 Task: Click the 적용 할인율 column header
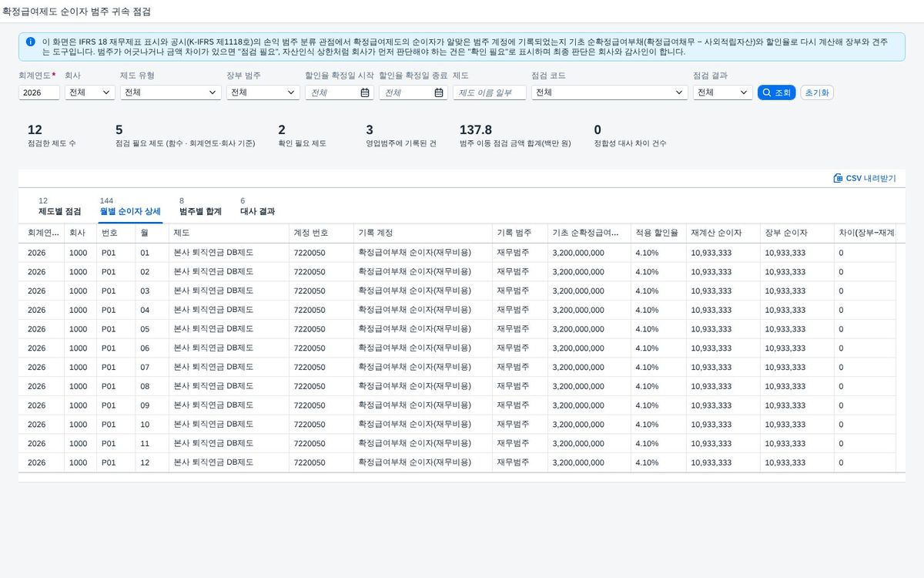coord(657,233)
